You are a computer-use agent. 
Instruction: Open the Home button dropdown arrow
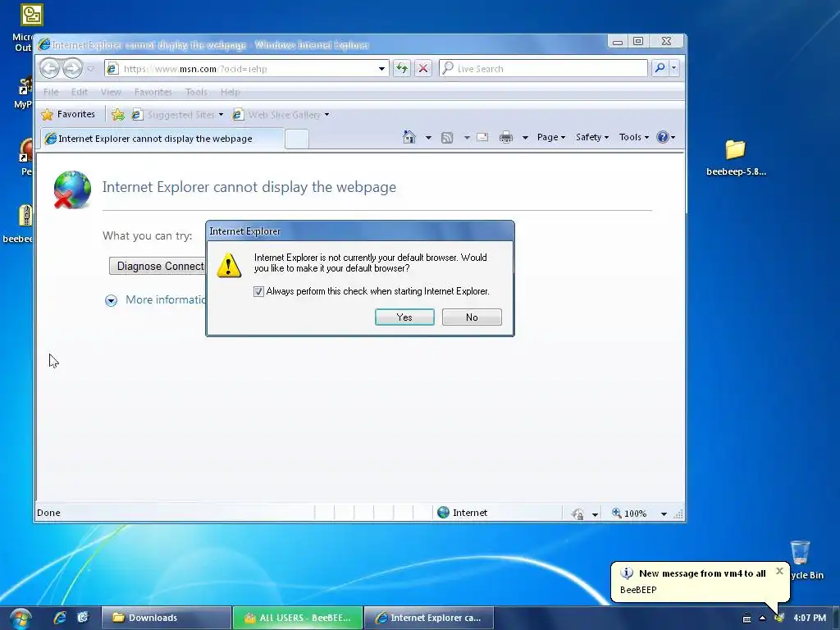428,138
